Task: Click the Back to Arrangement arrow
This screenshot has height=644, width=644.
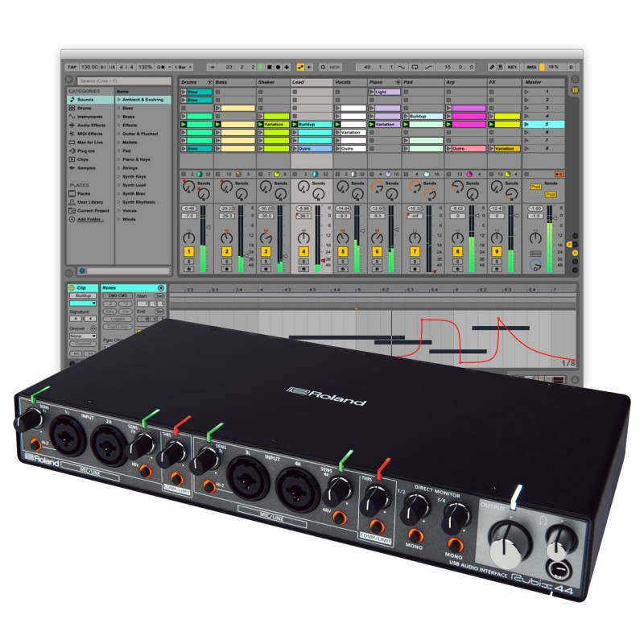Action: [309, 67]
